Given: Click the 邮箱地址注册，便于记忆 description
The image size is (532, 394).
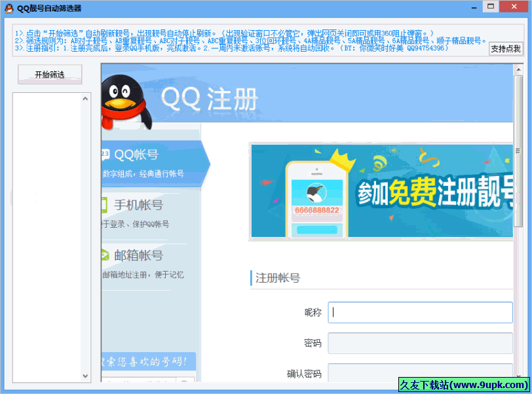Looking at the screenshot, I should point(143,275).
